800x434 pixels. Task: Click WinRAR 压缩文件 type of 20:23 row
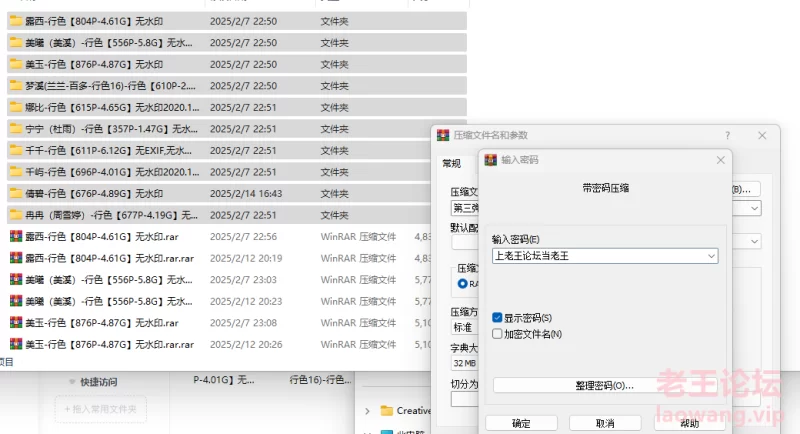[358, 301]
